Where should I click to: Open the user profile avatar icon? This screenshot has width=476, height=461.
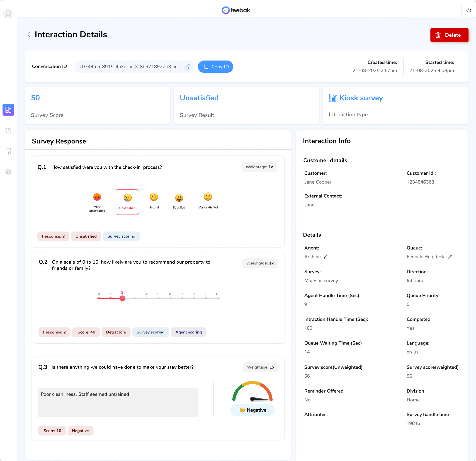8,14
